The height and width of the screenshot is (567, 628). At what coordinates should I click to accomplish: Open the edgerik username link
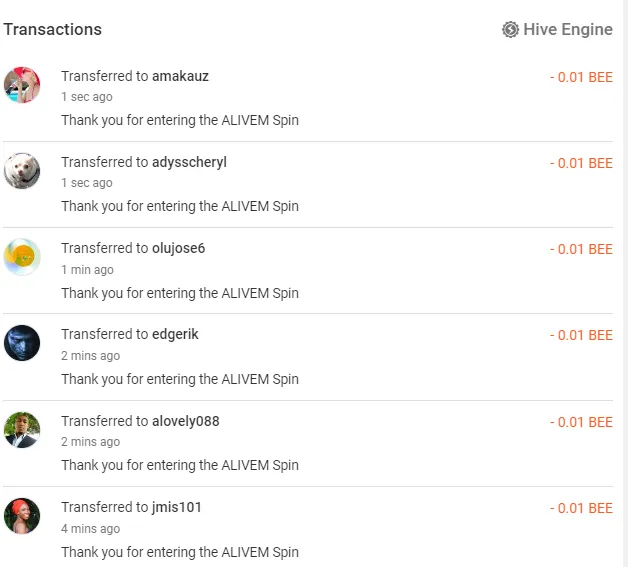click(175, 334)
